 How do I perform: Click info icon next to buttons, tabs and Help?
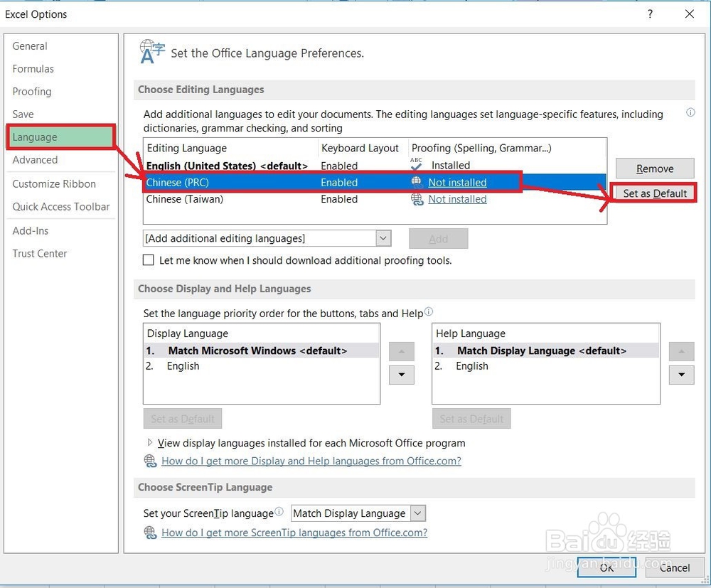pyautogui.click(x=429, y=312)
